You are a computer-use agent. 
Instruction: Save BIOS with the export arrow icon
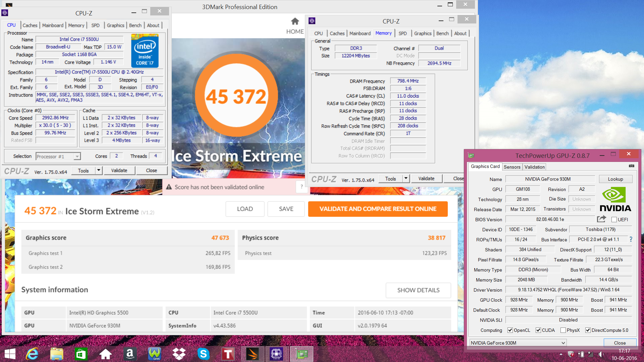(x=601, y=219)
